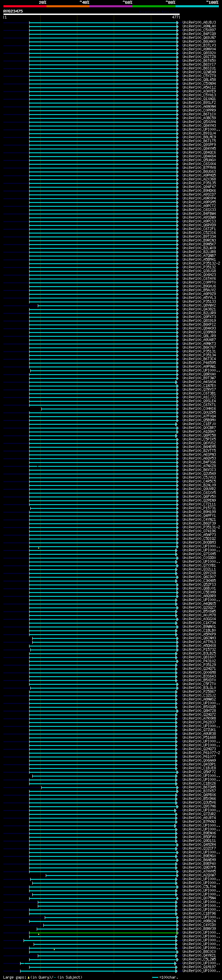Click the white query length bar

pyautogui.click(x=92, y=15)
